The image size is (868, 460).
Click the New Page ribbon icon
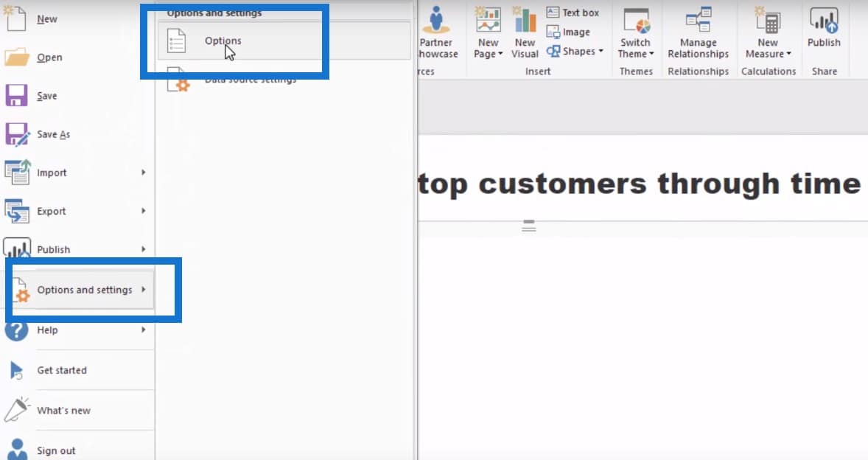point(489,19)
